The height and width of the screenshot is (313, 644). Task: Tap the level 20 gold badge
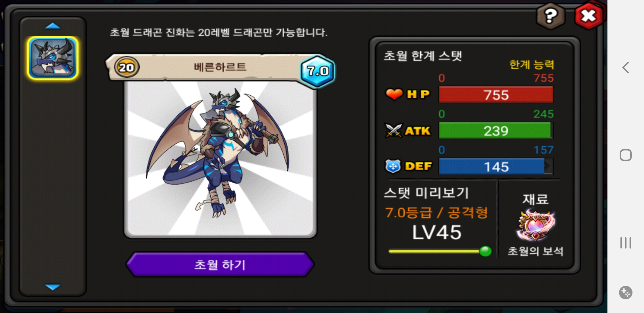126,68
